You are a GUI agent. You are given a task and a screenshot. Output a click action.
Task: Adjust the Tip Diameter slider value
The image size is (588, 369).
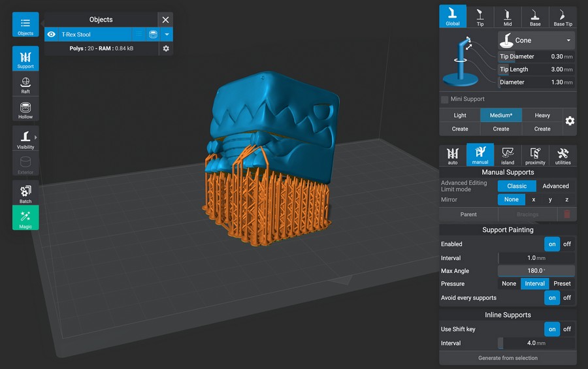536,57
